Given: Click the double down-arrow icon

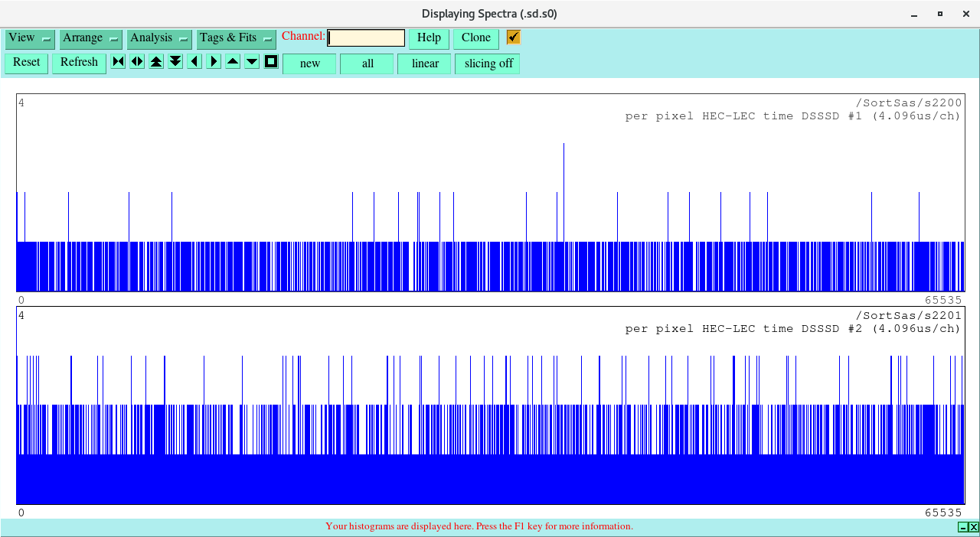Looking at the screenshot, I should (x=175, y=62).
